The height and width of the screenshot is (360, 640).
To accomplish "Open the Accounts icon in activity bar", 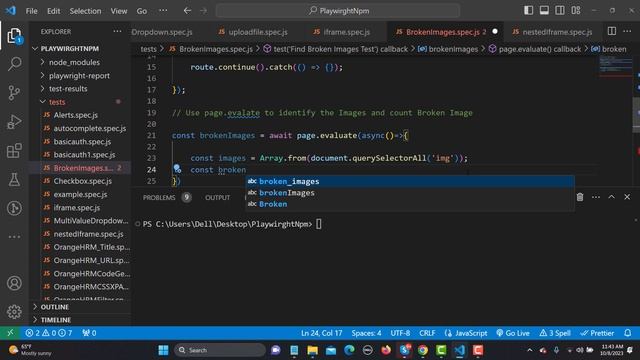I will (x=14, y=283).
